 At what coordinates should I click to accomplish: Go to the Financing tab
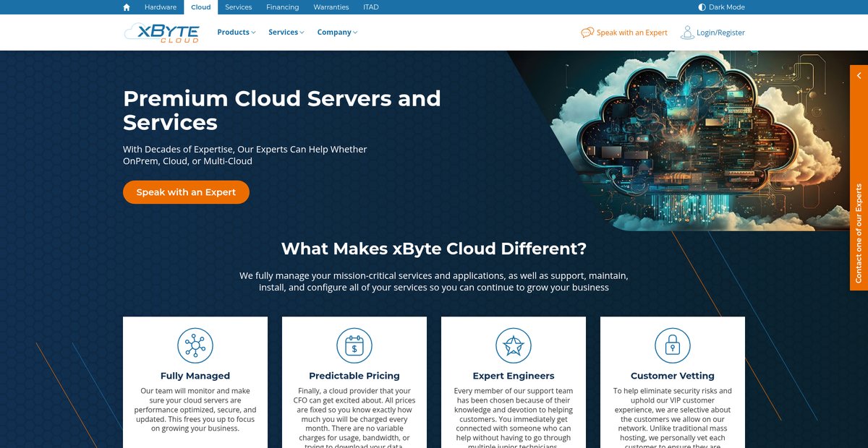pos(282,7)
